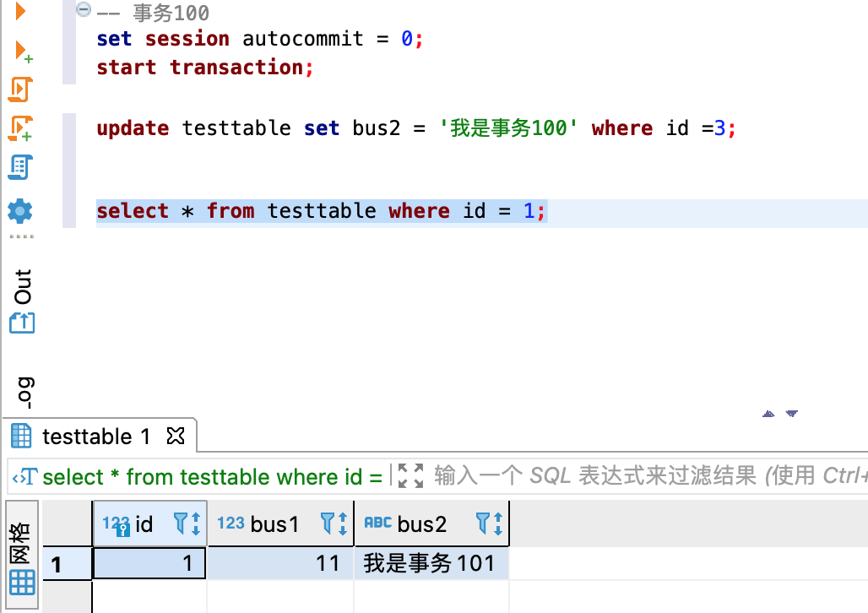Click the '我是事务100' string literal
The image size is (868, 613).
(x=508, y=128)
